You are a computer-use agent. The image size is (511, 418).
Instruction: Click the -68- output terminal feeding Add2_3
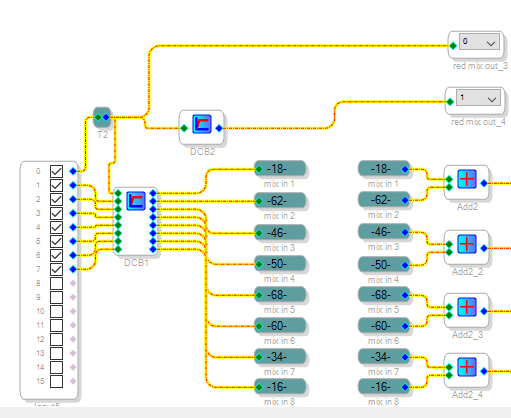point(384,295)
